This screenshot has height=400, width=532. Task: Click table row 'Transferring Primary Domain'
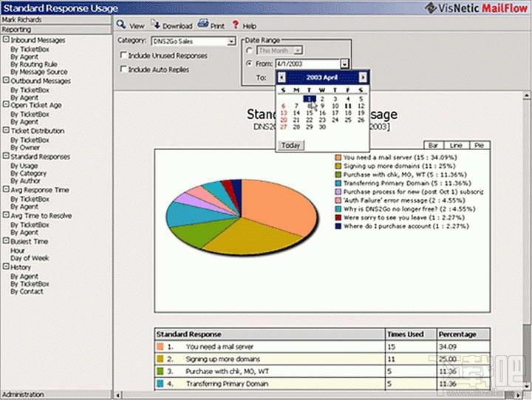[x=322, y=384]
